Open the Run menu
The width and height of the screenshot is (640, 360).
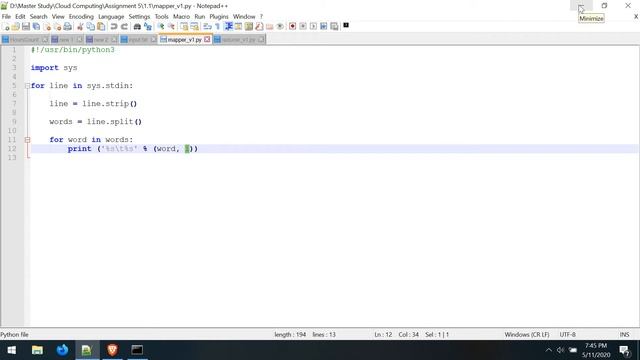[200, 17]
